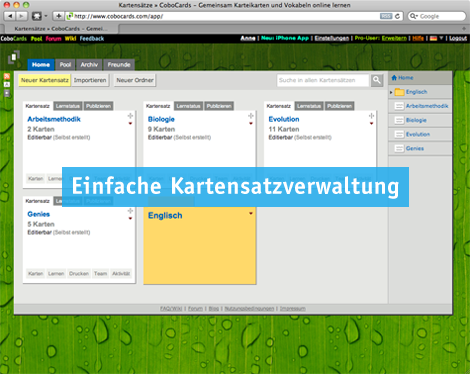The width and height of the screenshot is (470, 374).
Task: Click the CoboCards logo icon above Home tab
Action: [14, 57]
